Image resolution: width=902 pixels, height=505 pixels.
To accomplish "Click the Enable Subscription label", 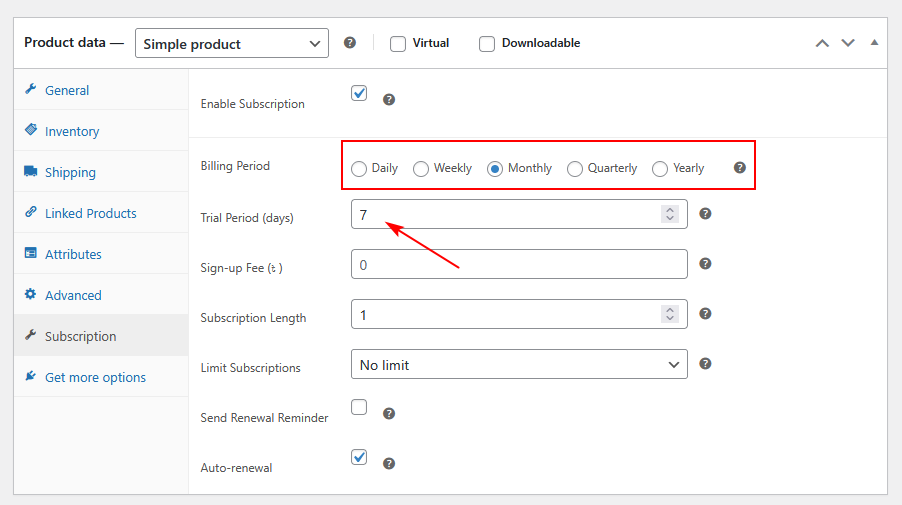I will click(253, 104).
